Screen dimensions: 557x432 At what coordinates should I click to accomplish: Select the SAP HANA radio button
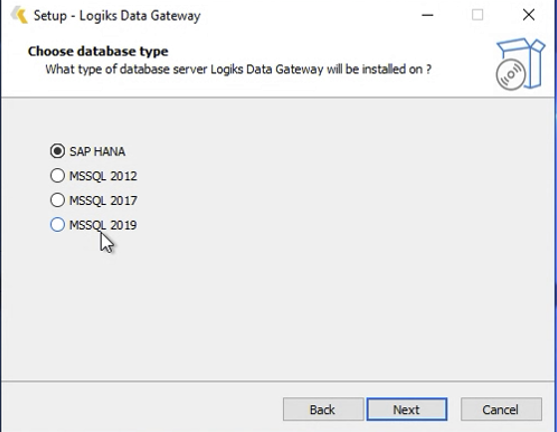pyautogui.click(x=58, y=151)
